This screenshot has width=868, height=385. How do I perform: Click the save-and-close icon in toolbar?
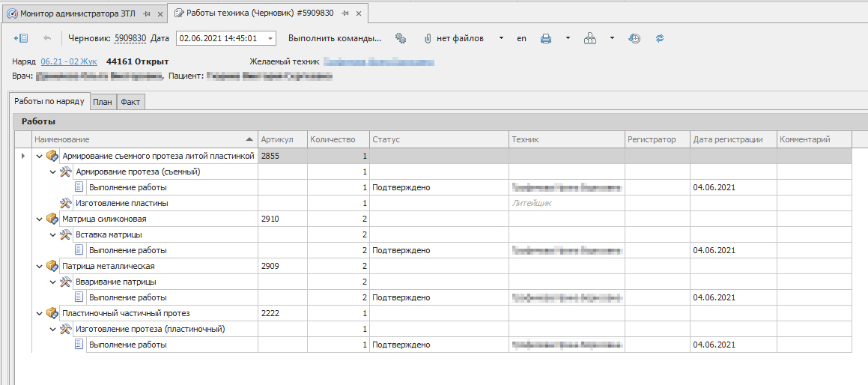tap(21, 38)
